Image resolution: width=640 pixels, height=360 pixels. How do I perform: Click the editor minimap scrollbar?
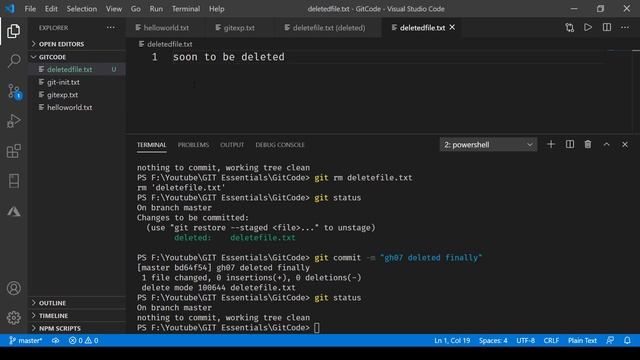pos(636,92)
